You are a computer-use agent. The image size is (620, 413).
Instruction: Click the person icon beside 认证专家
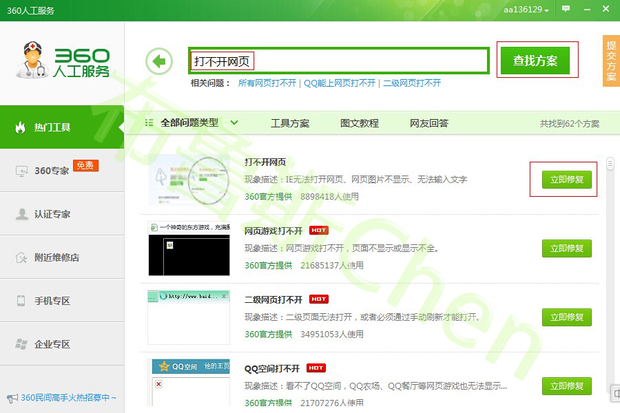point(22,214)
